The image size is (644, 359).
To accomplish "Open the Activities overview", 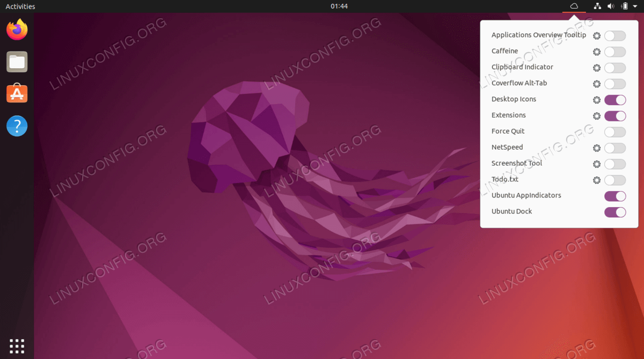I will coord(20,6).
